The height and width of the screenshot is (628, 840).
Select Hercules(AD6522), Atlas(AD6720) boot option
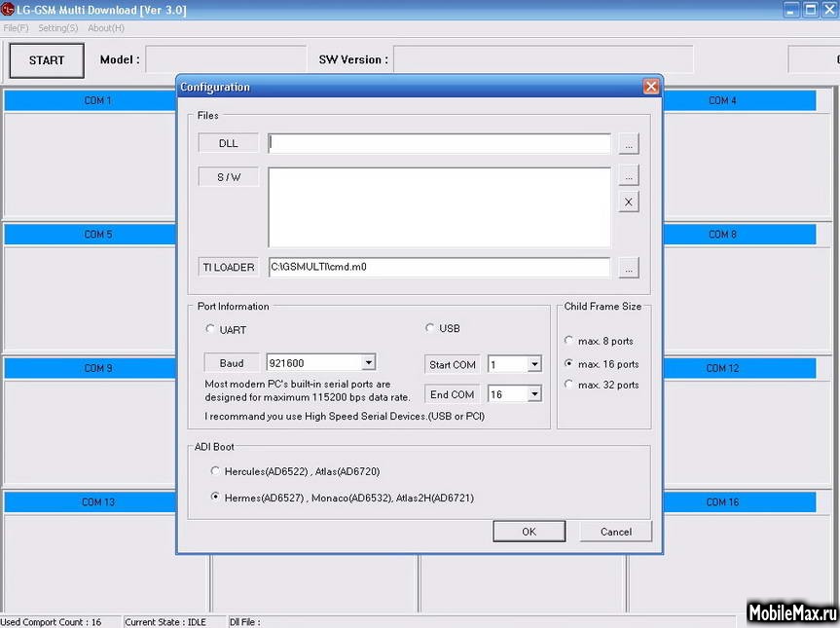(x=215, y=471)
